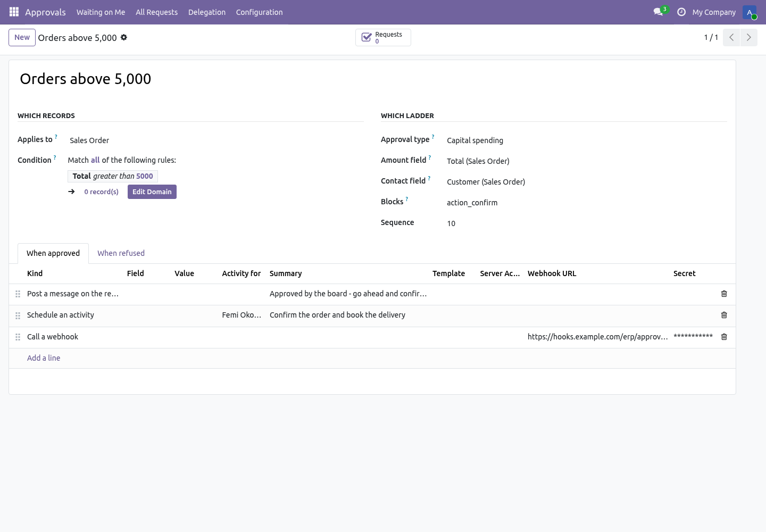Open the Contact field dropdown
The image size is (766, 532).
point(586,182)
